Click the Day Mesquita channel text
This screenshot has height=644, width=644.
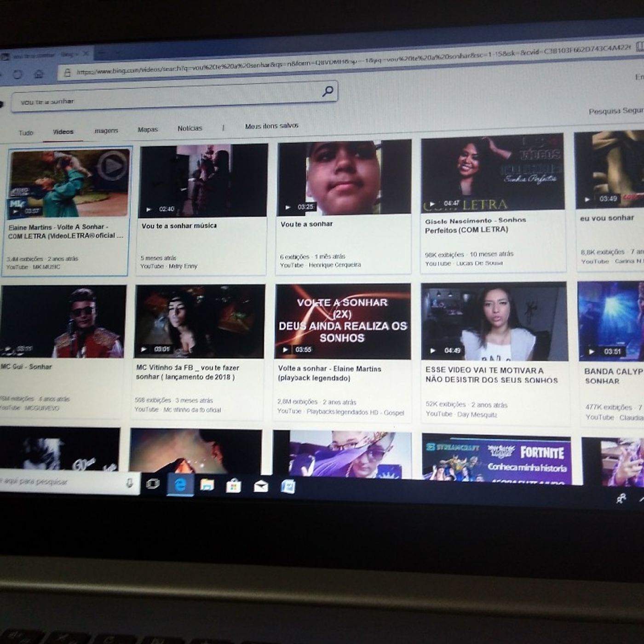coord(477,414)
